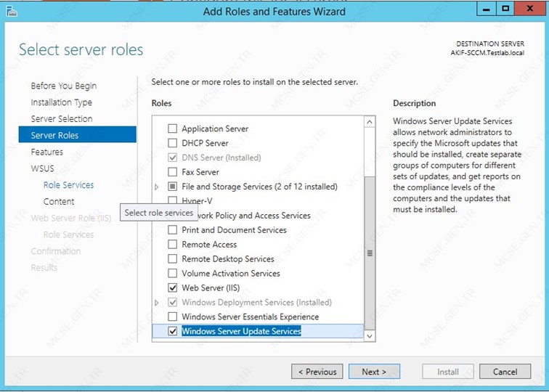Close the Add Roles and Features Wizard
Screen dimensions: 549x392
pyautogui.click(x=529, y=9)
